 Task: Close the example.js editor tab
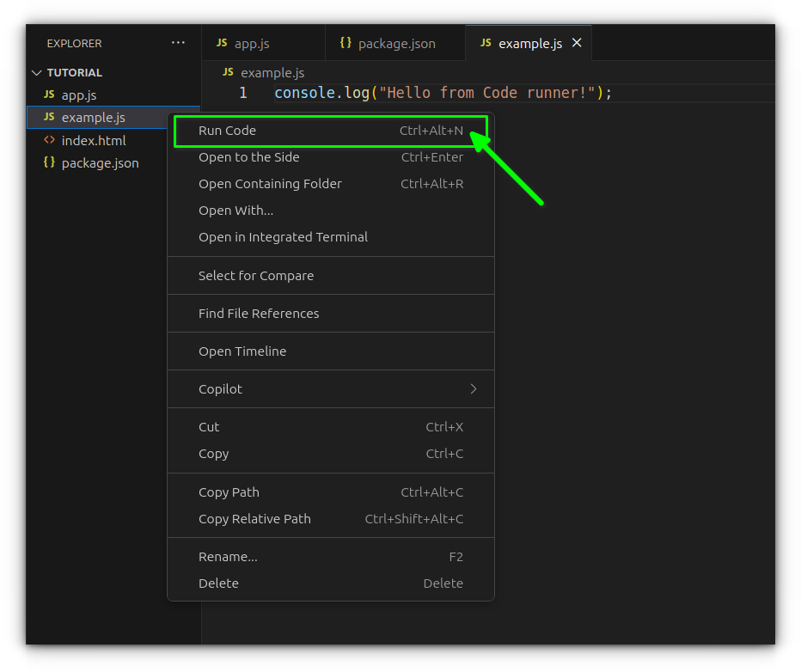point(577,43)
